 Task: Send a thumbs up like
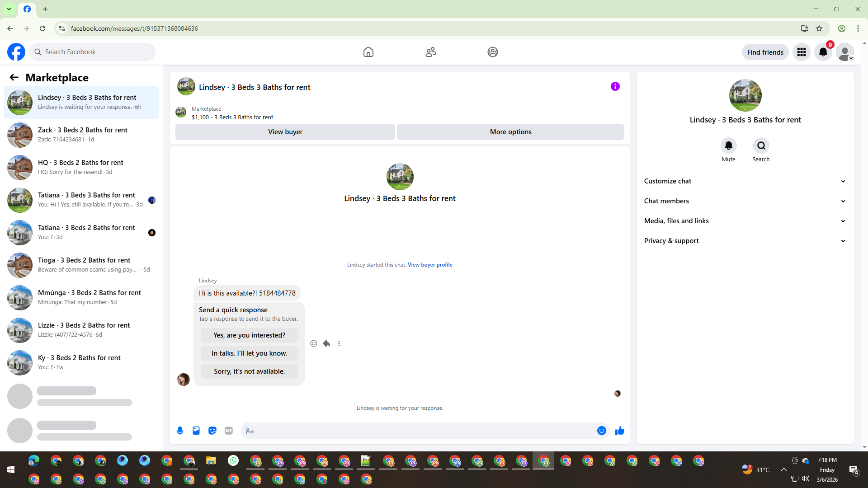[619, 431]
